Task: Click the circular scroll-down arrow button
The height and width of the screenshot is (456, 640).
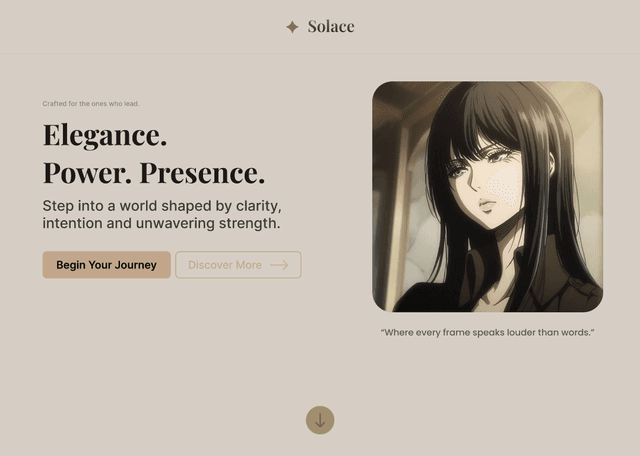Action: 320,420
